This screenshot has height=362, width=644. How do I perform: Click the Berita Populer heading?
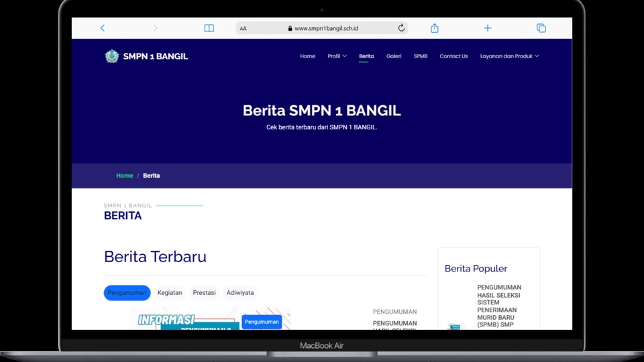[x=476, y=268]
